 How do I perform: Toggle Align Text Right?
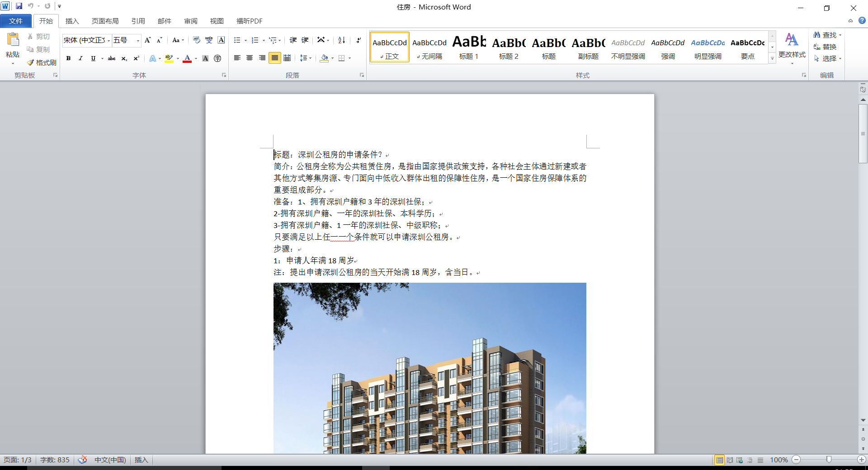click(x=262, y=58)
